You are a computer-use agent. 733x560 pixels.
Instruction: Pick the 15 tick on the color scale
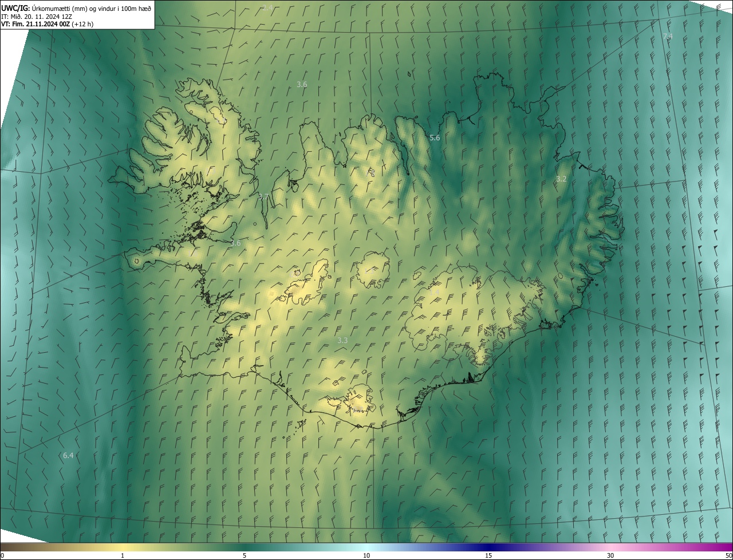coord(488,555)
